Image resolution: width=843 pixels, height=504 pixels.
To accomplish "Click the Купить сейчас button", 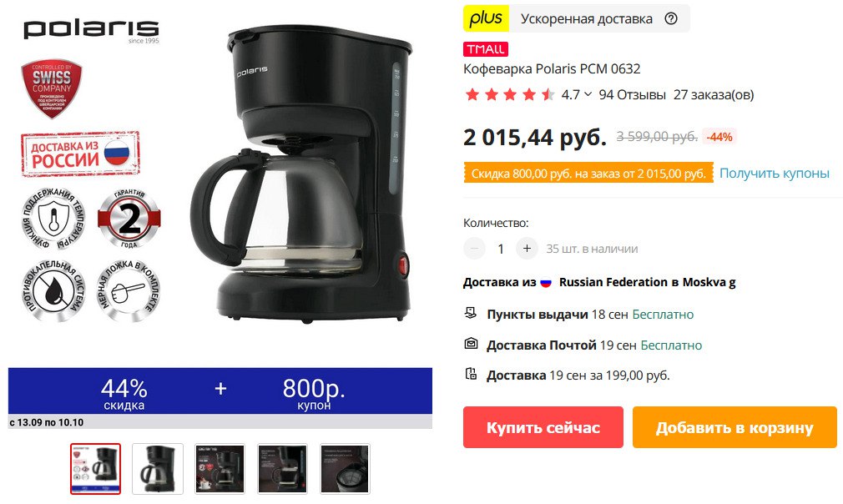I will (x=543, y=427).
